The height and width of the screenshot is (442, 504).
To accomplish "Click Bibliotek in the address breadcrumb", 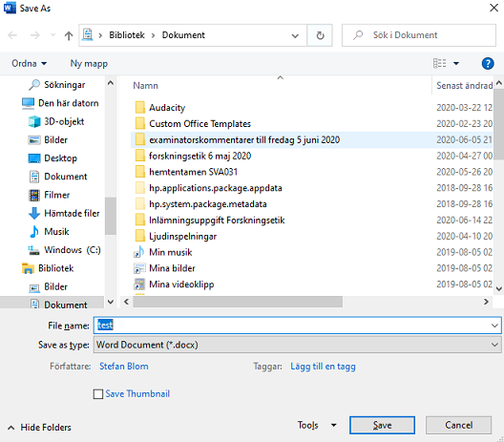I will click(x=127, y=35).
